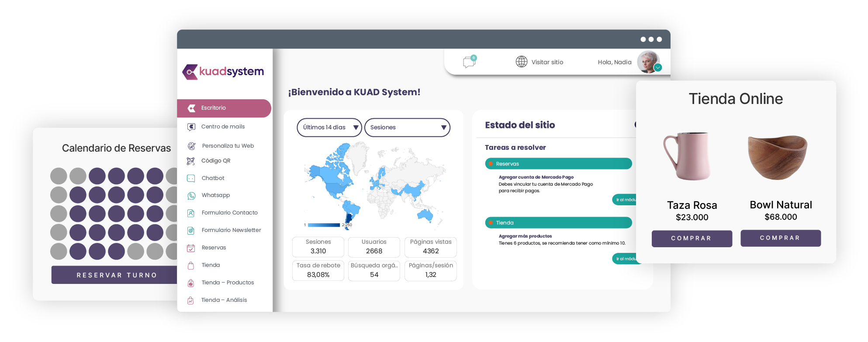Click the Tienda – Análisis icon

tap(191, 300)
